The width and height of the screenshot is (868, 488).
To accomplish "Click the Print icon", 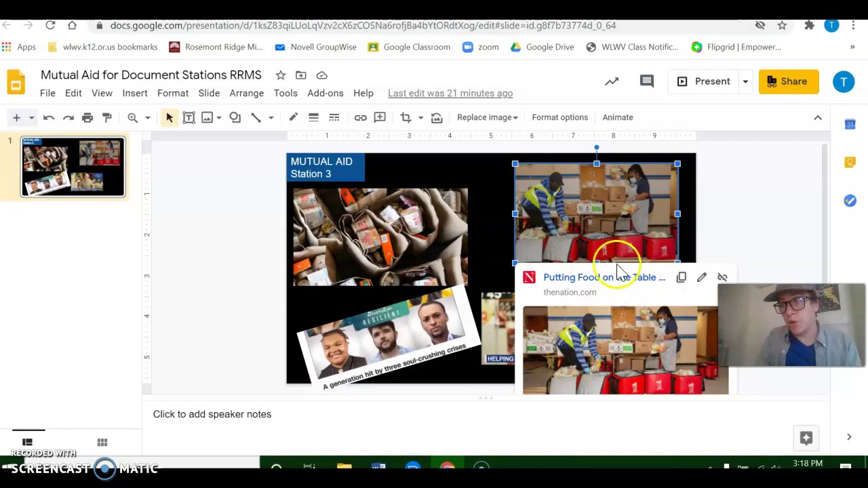I will [87, 117].
